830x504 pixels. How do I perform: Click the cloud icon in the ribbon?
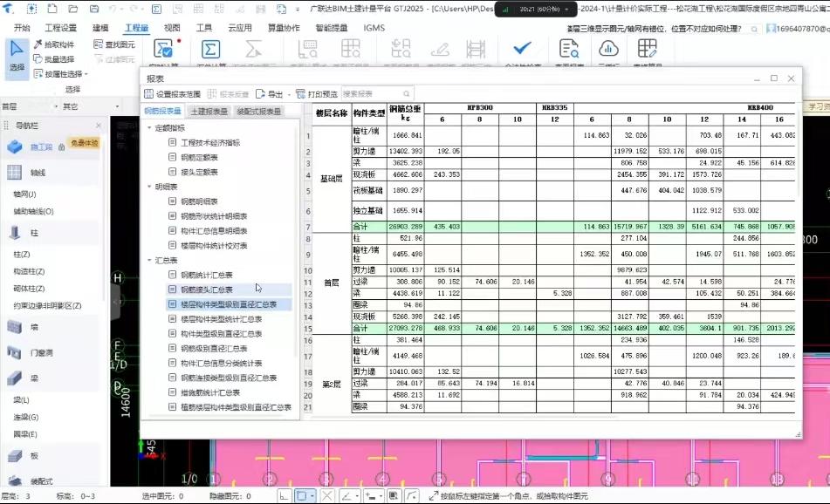607,49
